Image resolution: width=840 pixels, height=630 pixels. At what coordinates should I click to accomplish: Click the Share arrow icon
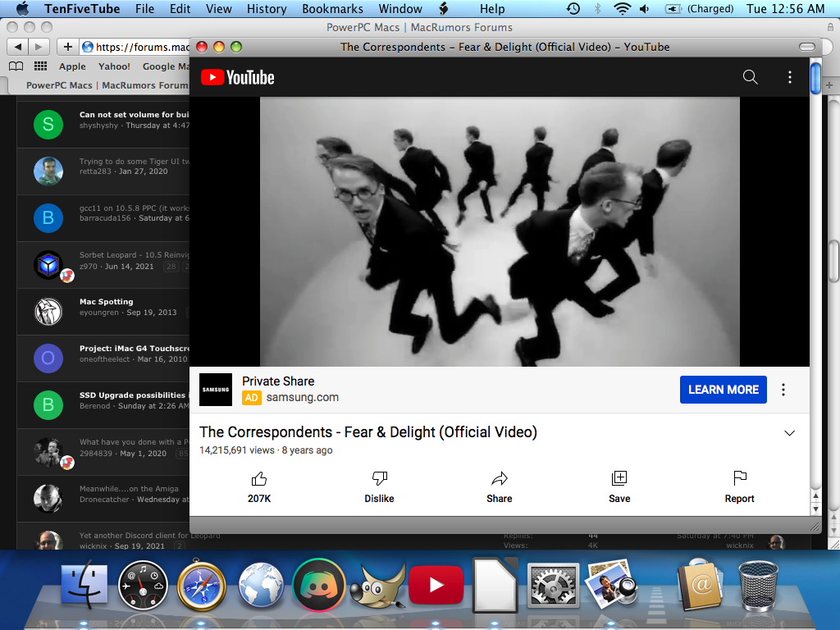[x=500, y=478]
